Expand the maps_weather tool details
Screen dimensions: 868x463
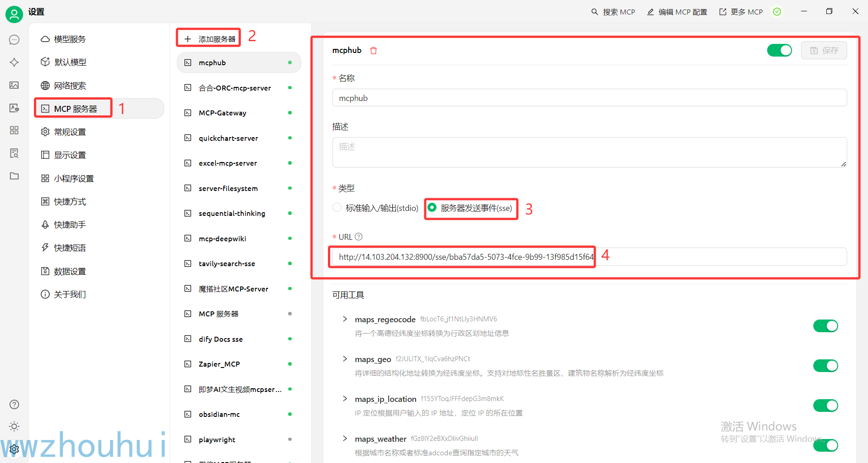tap(345, 439)
